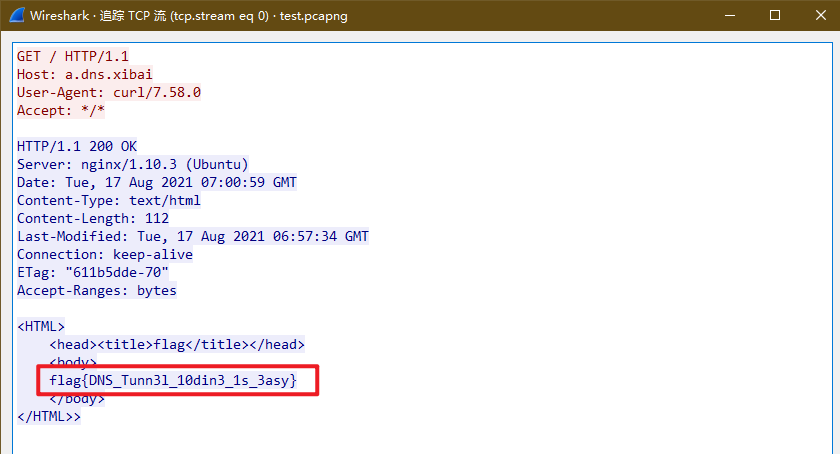Click the 'Accept-Ranges: bytes' line
Screen dimensions: 840x454
(x=96, y=291)
